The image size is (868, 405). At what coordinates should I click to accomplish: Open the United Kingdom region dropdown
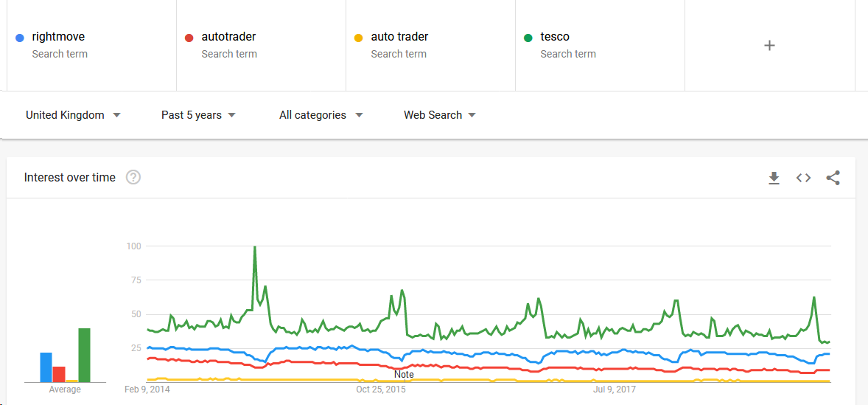[x=73, y=115]
